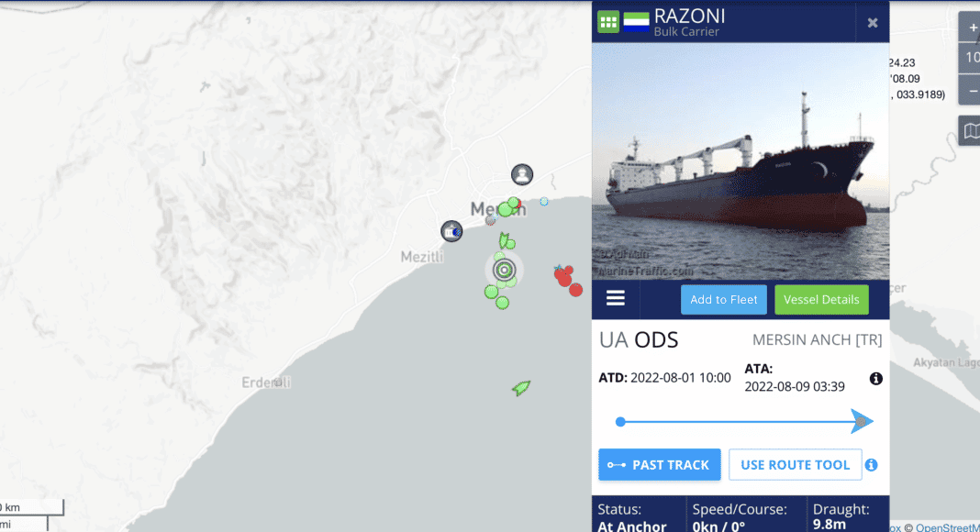This screenshot has height=532, width=980.
Task: Open Vessel Details
Action: pyautogui.click(x=821, y=300)
